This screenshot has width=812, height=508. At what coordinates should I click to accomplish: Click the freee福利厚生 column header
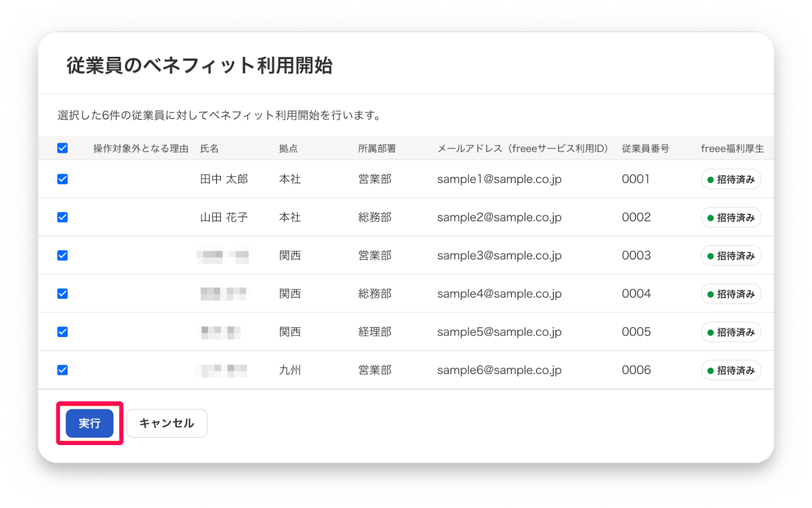[732, 149]
